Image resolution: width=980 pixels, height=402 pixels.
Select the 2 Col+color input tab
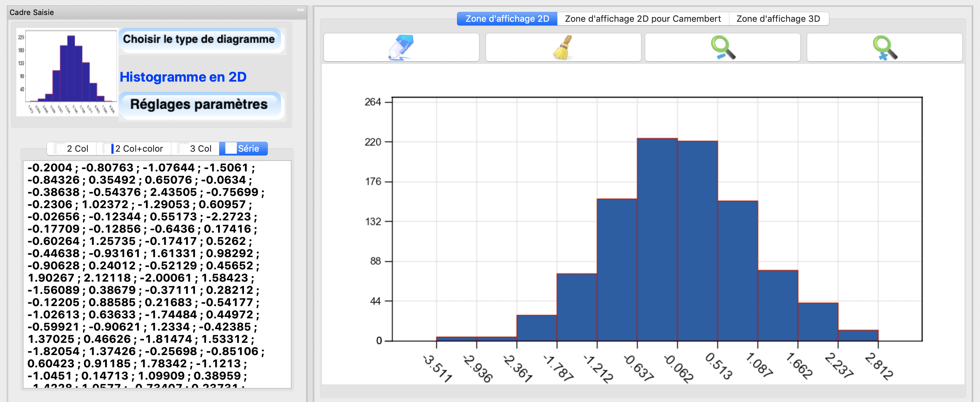pyautogui.click(x=134, y=149)
